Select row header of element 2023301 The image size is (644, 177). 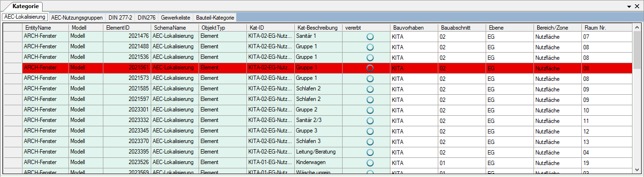(13, 110)
